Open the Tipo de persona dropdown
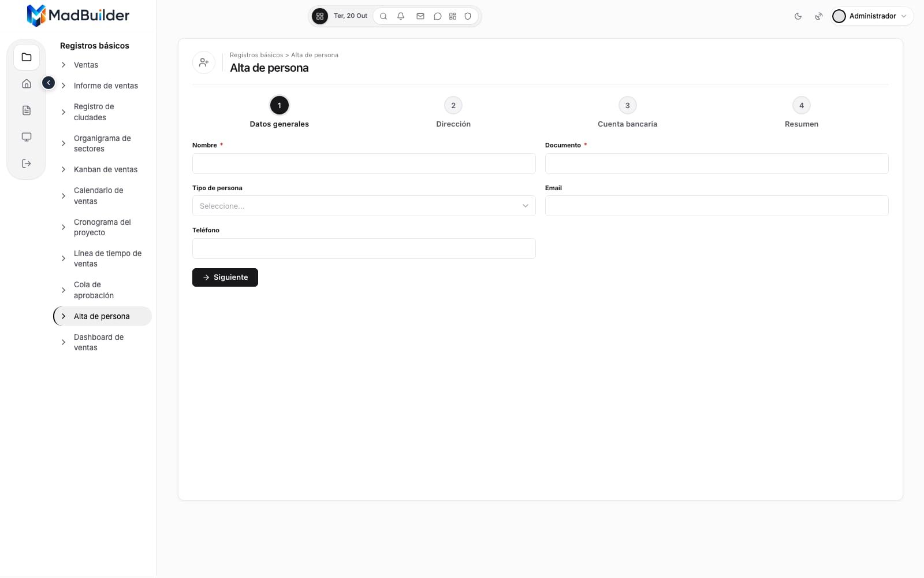This screenshot has height=578, width=924. (x=364, y=206)
